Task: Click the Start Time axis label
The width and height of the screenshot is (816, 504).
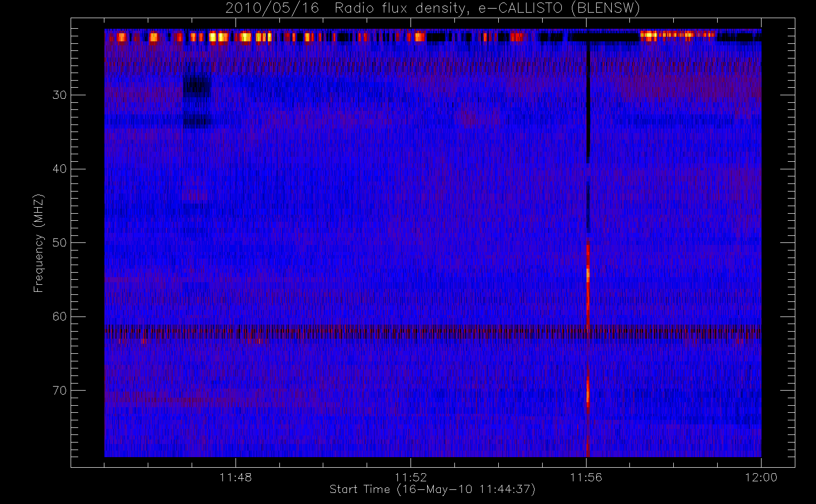Action: [x=432, y=489]
